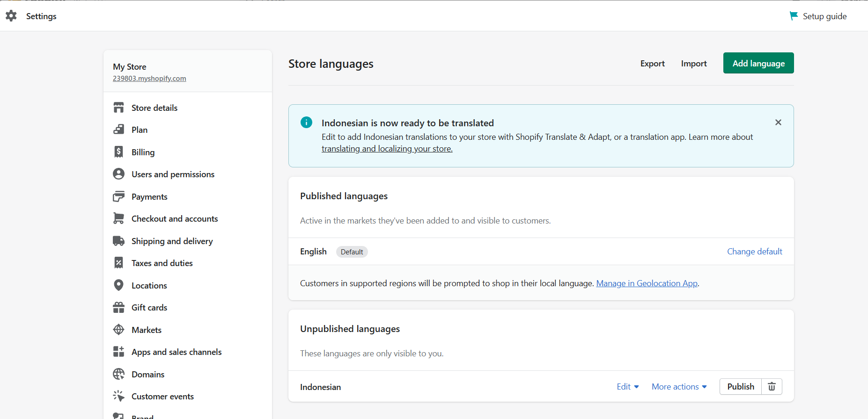Click the Published languages heading

point(344,196)
